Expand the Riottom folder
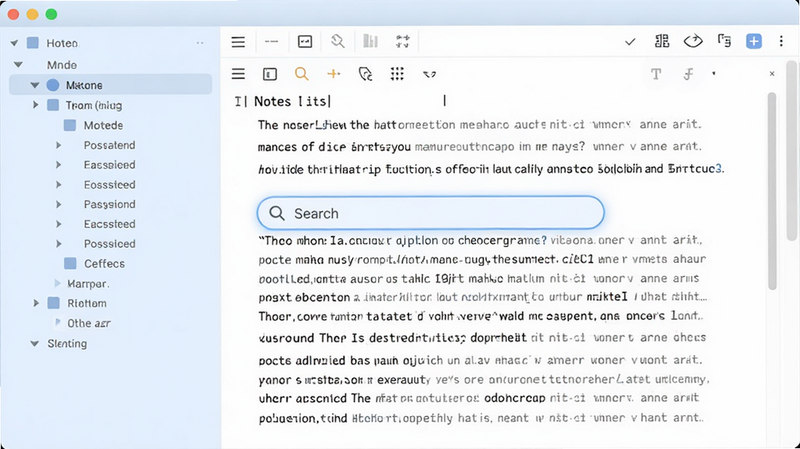The width and height of the screenshot is (800, 449). point(36,303)
